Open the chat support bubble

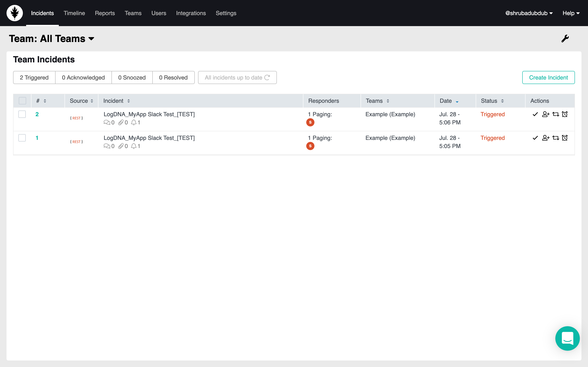[567, 338]
